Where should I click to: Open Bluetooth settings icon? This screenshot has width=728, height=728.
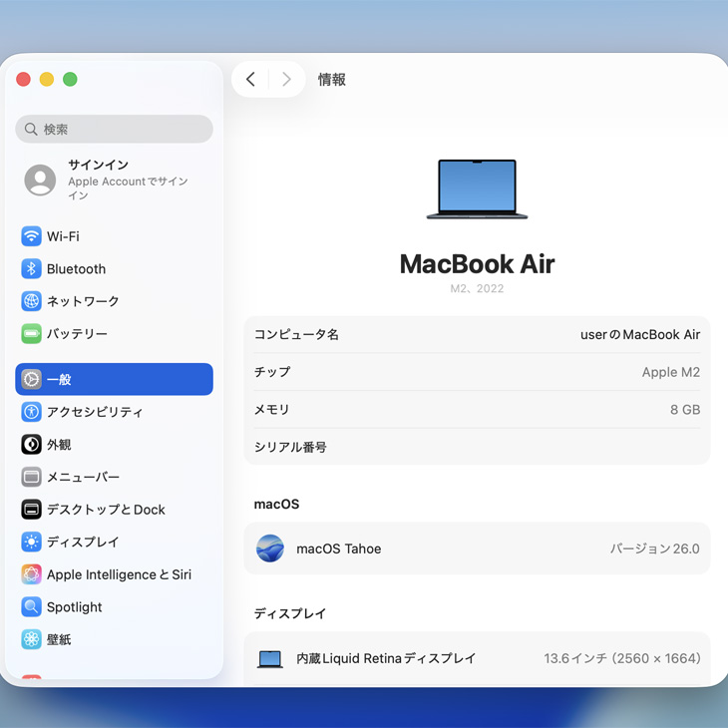click(31, 269)
